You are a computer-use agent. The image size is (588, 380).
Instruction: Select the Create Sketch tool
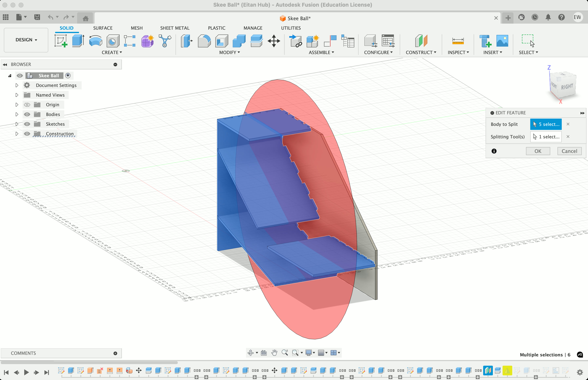tap(61, 41)
